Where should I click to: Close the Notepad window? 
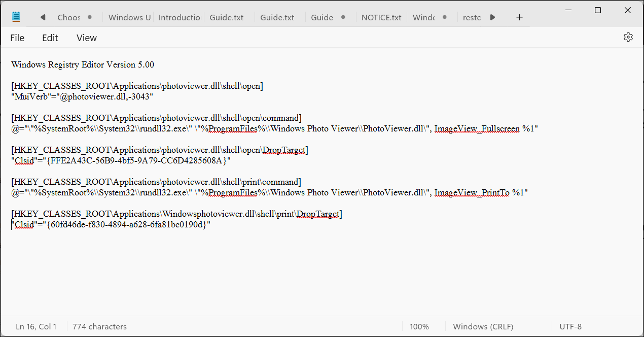627,10
